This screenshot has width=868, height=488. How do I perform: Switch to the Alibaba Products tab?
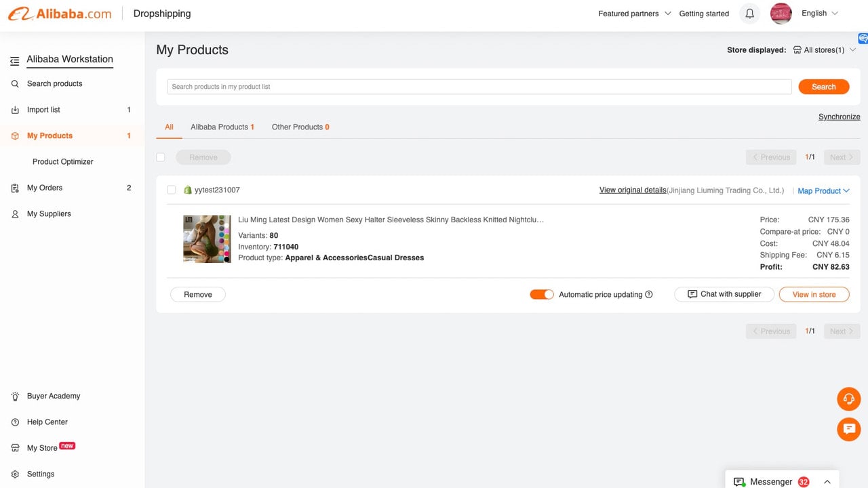pyautogui.click(x=222, y=127)
